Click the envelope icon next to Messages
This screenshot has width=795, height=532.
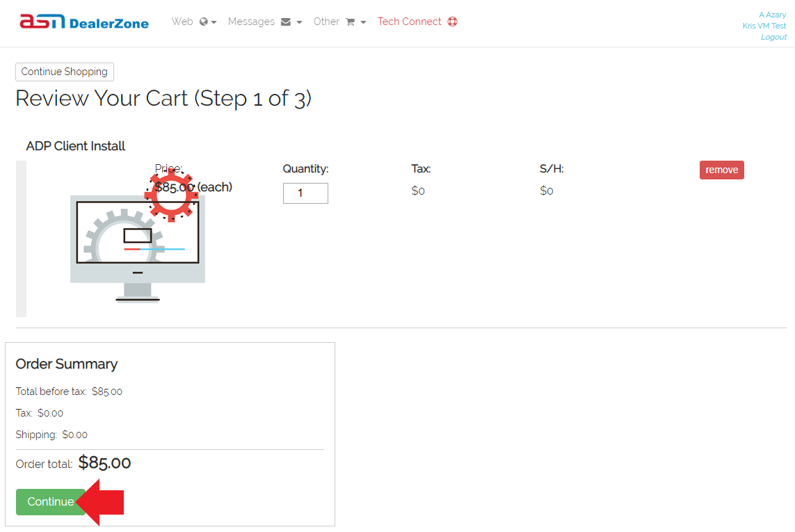286,22
